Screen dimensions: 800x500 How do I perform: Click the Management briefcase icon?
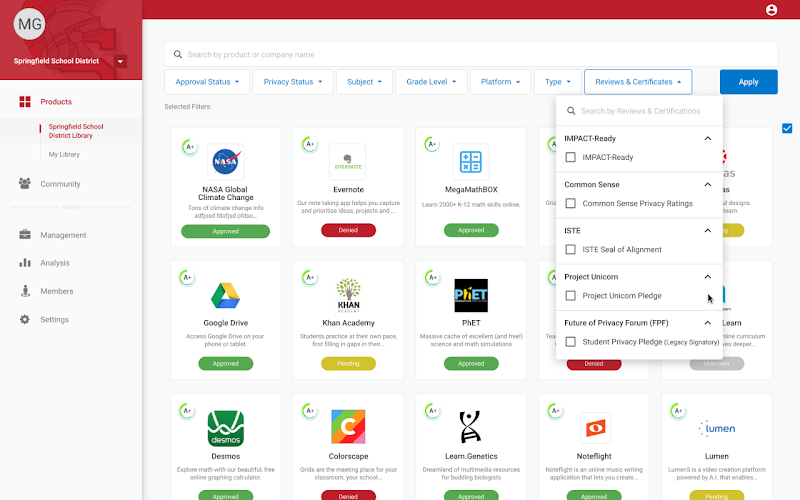click(x=24, y=235)
